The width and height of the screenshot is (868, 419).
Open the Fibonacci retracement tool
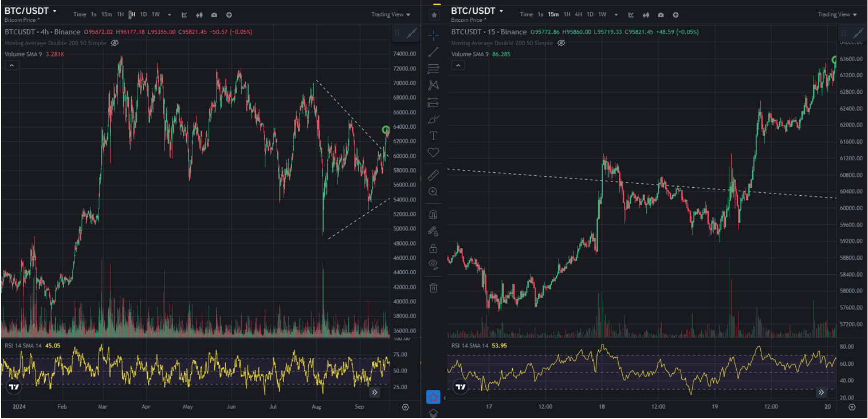coord(433,69)
